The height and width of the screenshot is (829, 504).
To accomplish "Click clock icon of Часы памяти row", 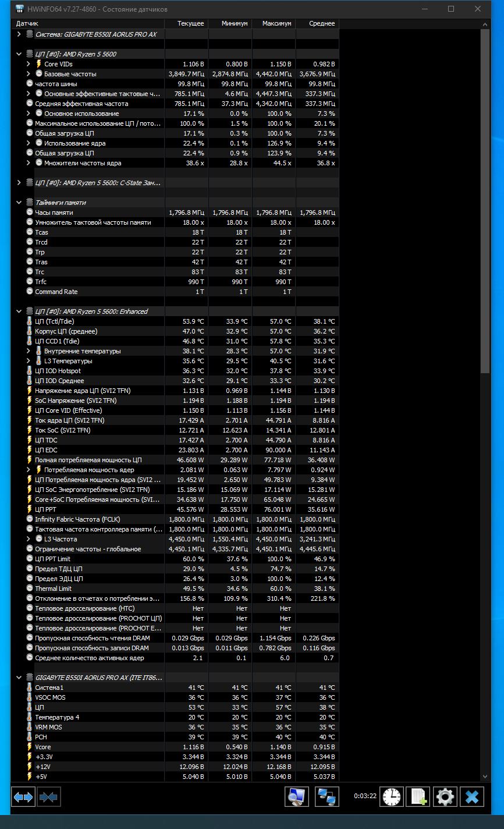I will click(x=30, y=212).
